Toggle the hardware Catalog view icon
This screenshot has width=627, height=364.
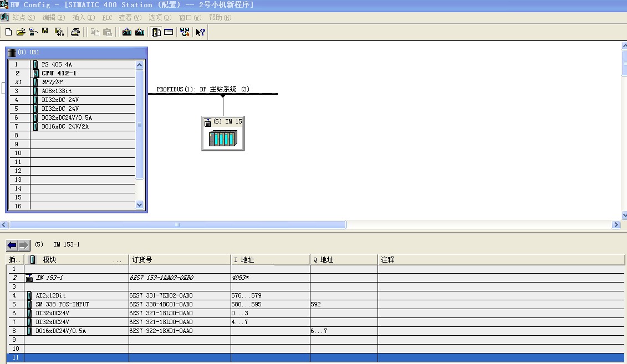pyautogui.click(x=156, y=32)
